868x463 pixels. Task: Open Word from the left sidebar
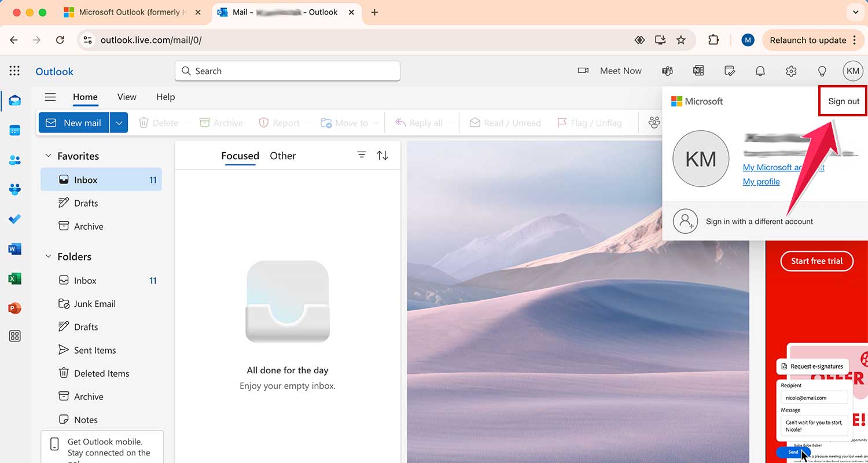coord(14,248)
